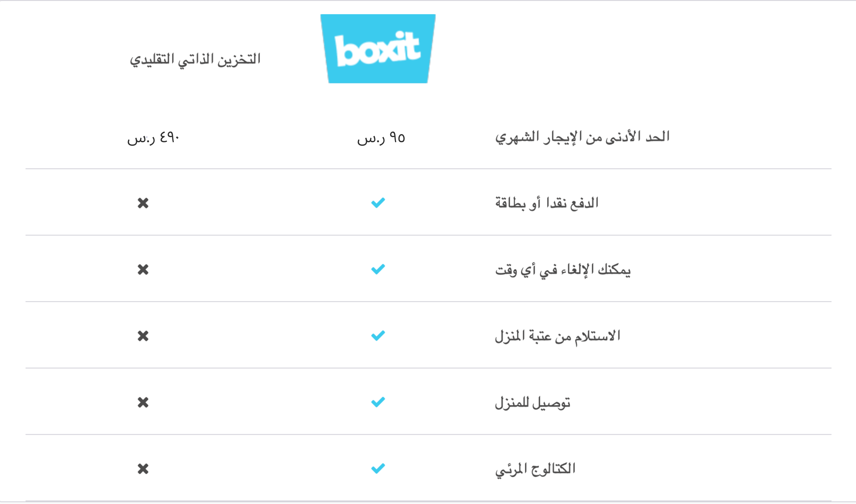Click the التخزين الذاتي التقليدي column header
The width and height of the screenshot is (856, 504).
[x=195, y=60]
